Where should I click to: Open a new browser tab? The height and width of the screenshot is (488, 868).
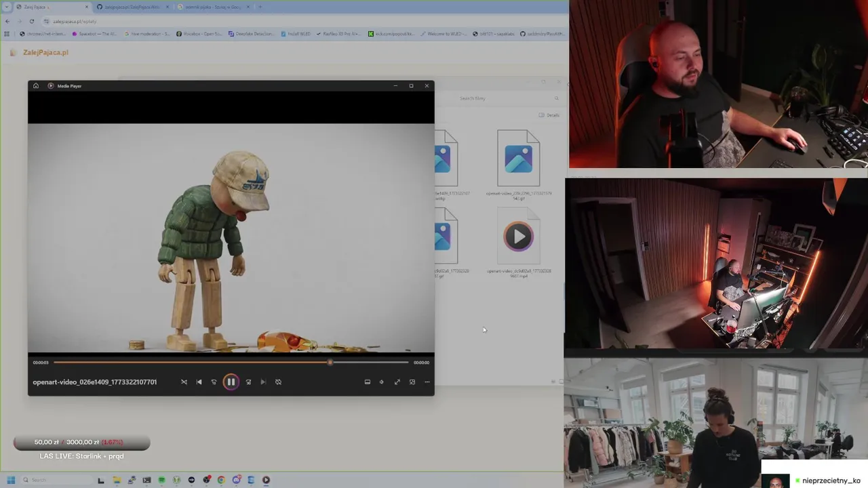tap(260, 7)
